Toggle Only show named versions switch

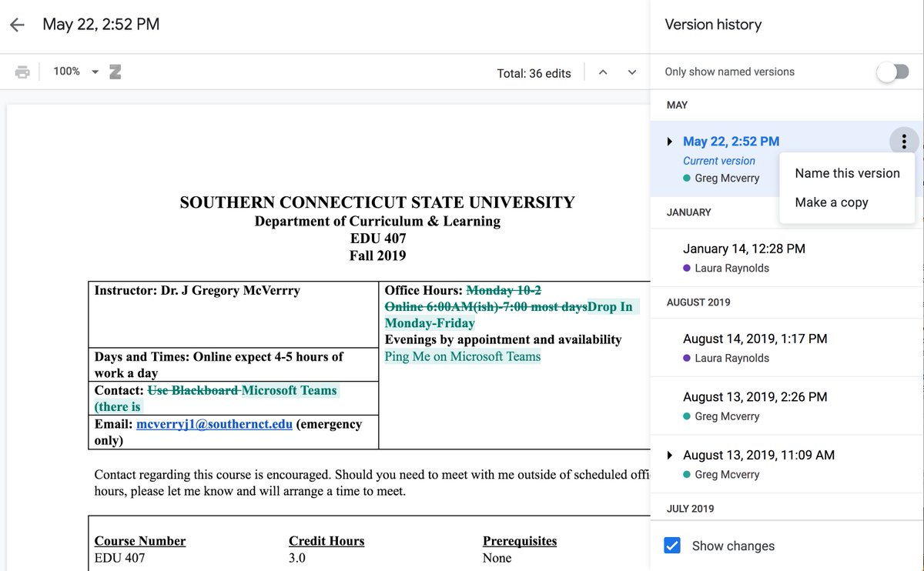point(892,72)
